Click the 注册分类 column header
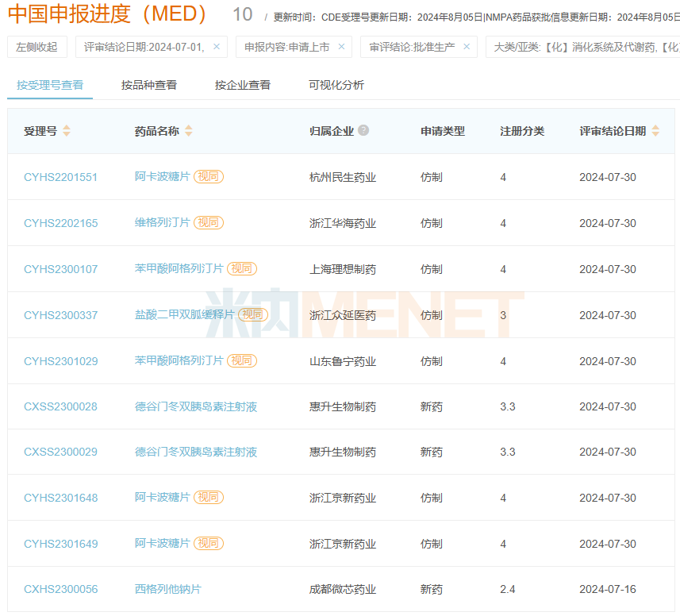Screen dimensions: 680x616 pyautogui.click(x=522, y=131)
